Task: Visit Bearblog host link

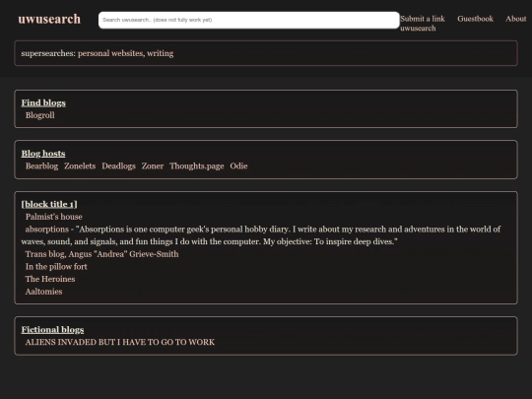Action: [x=41, y=166]
